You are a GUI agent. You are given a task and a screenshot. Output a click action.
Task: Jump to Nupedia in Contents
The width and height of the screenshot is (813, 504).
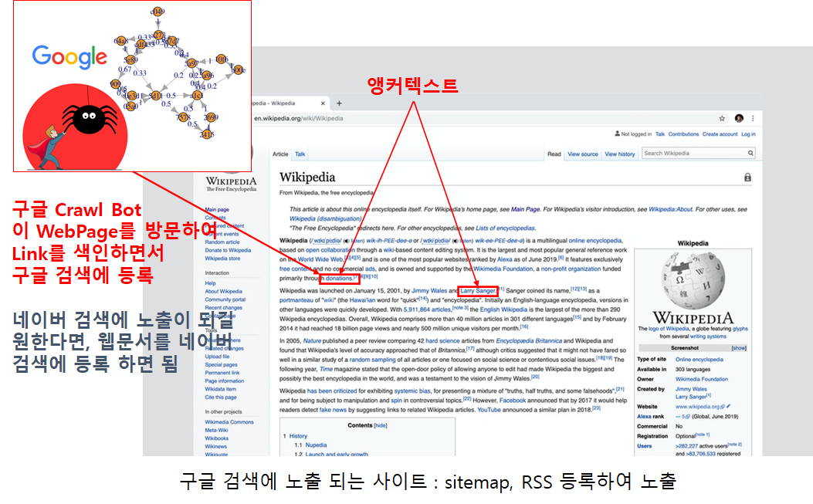tap(316, 445)
